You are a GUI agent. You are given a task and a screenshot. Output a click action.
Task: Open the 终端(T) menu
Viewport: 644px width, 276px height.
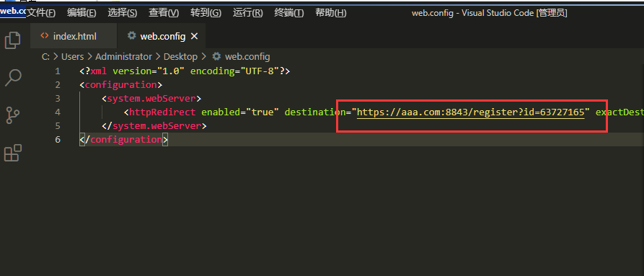click(x=289, y=13)
